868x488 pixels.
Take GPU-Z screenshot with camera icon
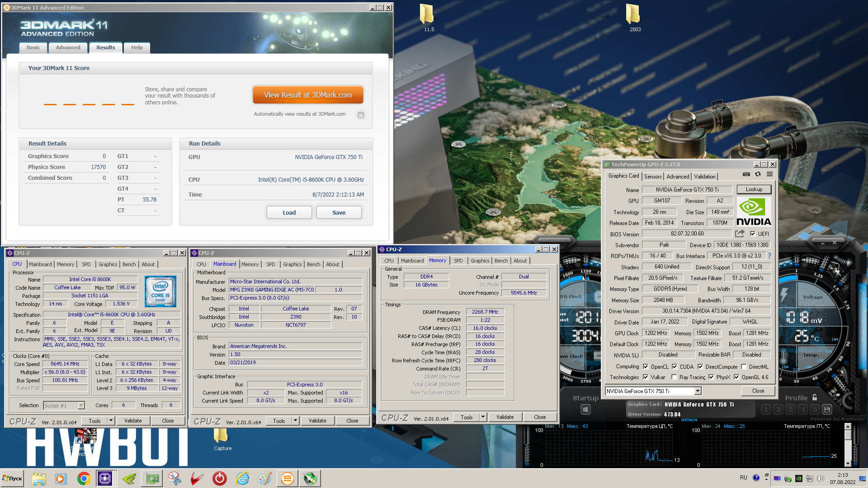(746, 174)
